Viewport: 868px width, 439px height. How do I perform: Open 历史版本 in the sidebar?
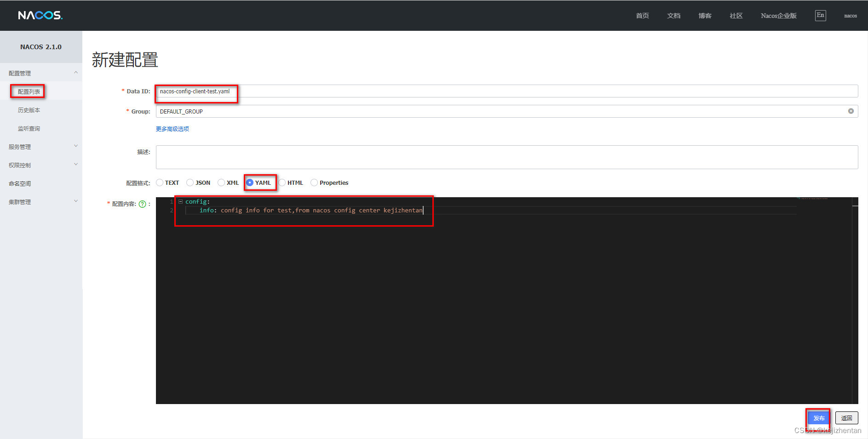click(29, 110)
